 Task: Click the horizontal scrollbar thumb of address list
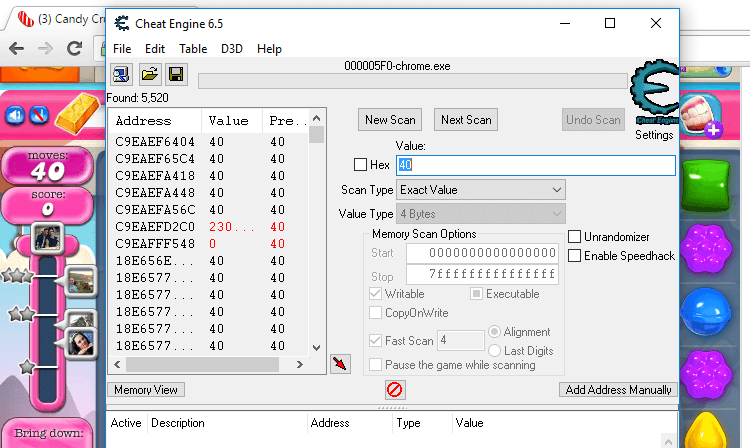point(202,364)
